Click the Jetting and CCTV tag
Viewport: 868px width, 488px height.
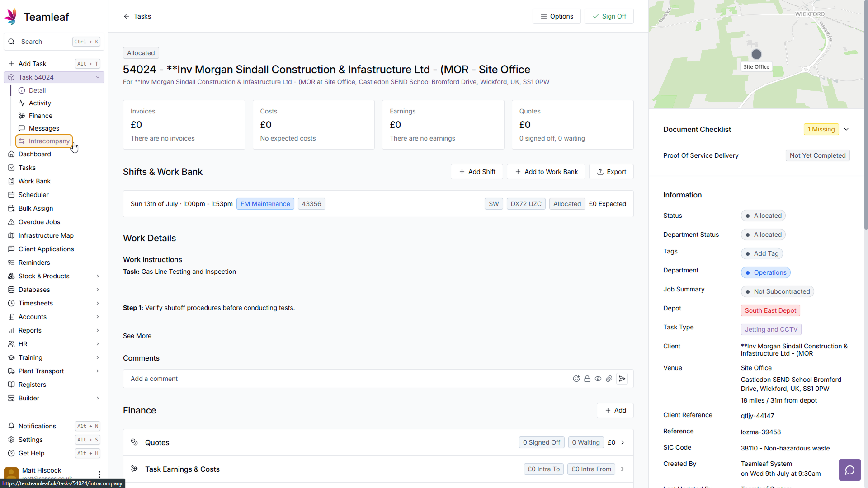tap(771, 329)
